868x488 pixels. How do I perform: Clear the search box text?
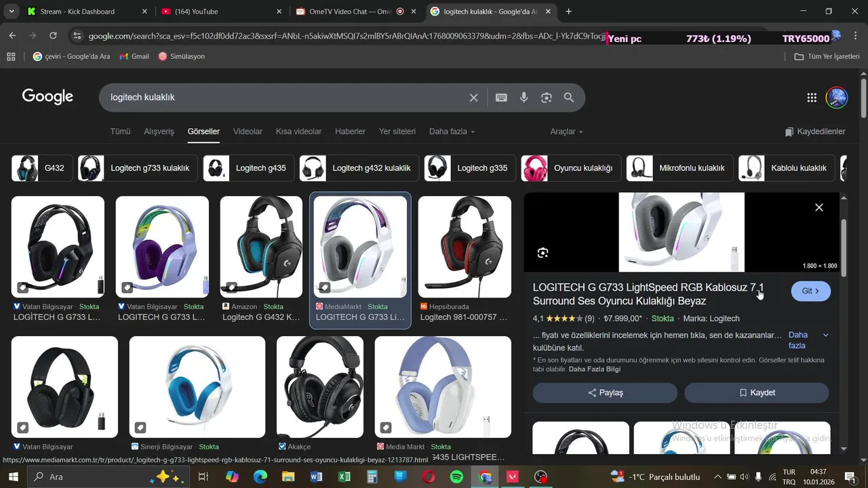pos(473,98)
